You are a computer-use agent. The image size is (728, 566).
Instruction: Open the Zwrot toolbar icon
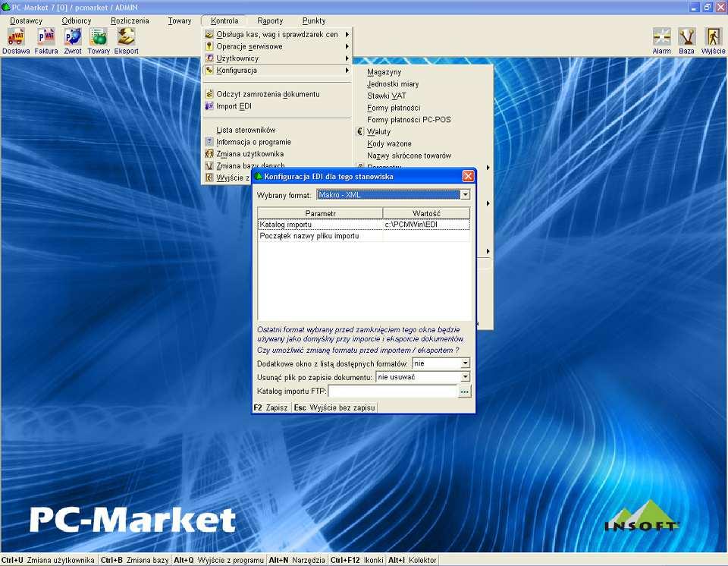point(73,41)
